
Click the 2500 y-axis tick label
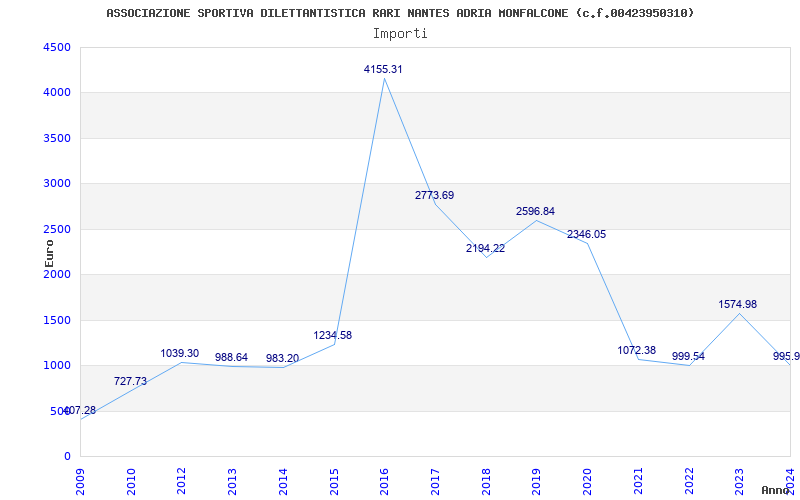click(x=55, y=229)
